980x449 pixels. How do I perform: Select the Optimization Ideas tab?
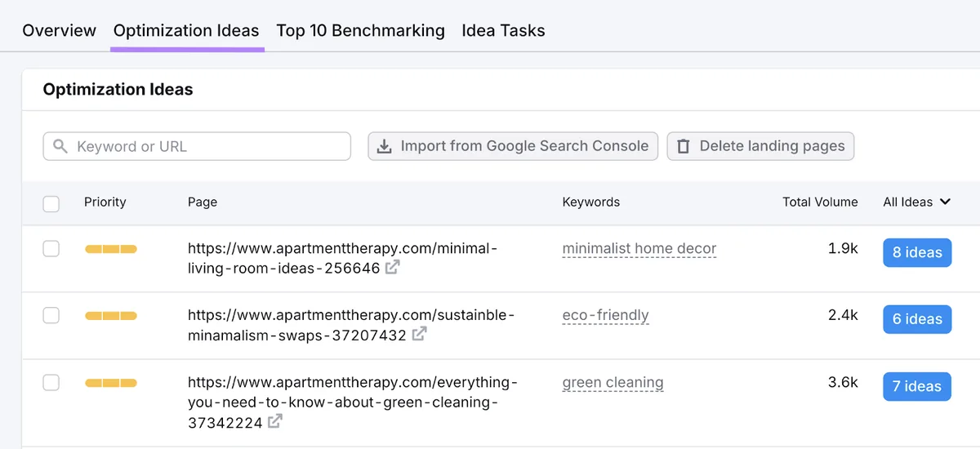186,30
